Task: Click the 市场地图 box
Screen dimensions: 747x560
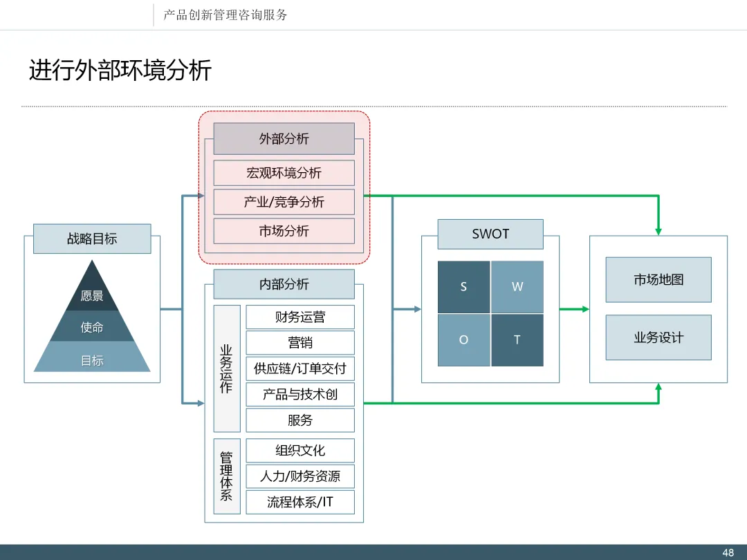Action: click(x=658, y=279)
